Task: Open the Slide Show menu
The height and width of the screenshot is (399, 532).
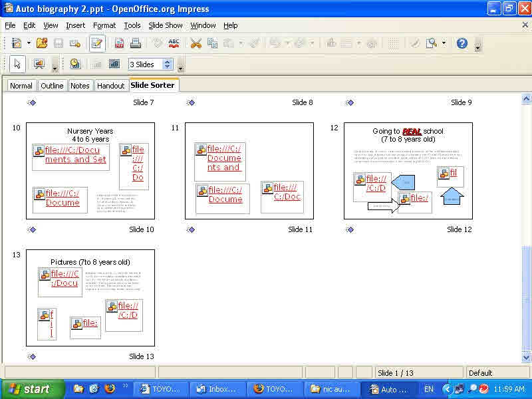Action: pos(165,25)
